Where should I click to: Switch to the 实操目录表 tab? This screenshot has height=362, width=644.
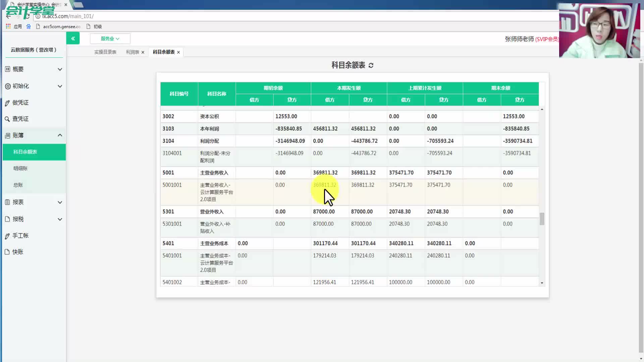(x=105, y=52)
